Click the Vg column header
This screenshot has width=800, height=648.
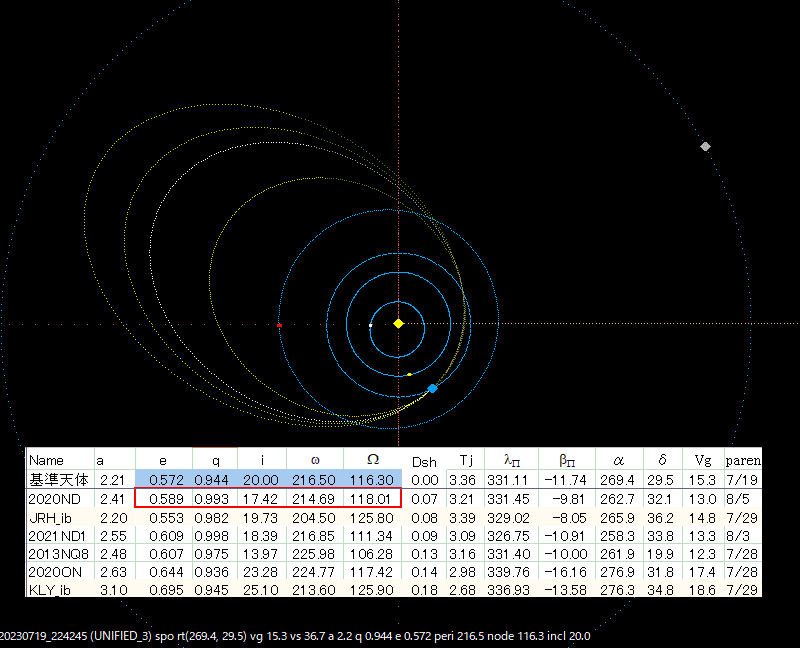point(706,461)
